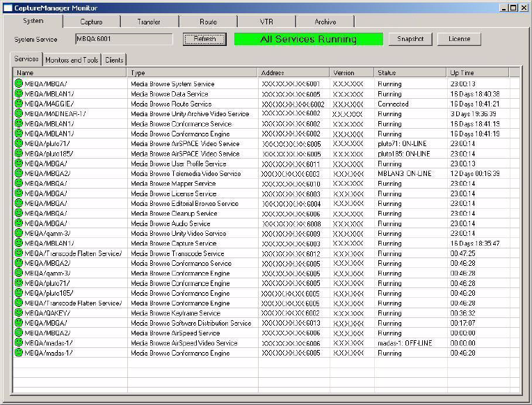532x405 pixels.
Task: Click smiley icon of MBQA/MADNEAR-1/ row
Action: (19, 113)
